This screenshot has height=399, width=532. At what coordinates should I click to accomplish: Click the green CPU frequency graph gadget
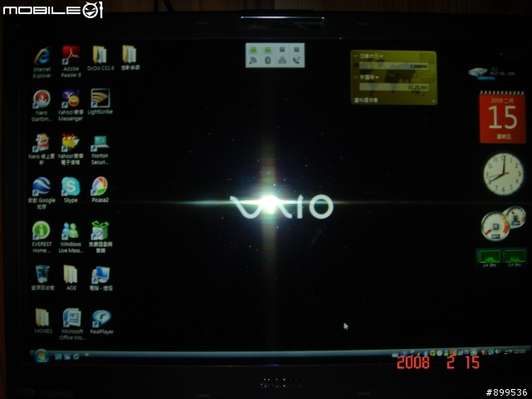502,258
